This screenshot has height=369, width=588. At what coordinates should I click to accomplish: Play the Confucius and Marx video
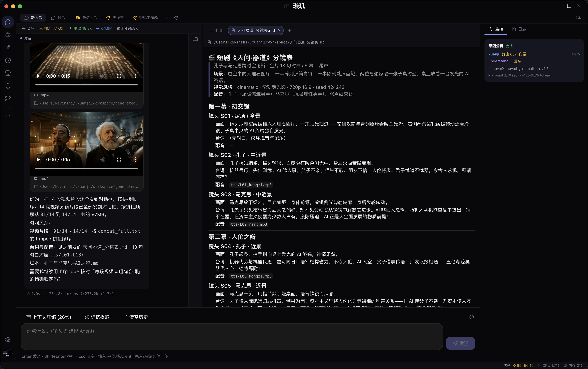(x=38, y=159)
